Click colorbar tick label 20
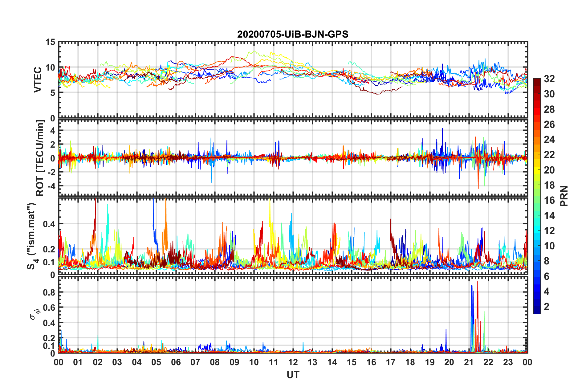Image resolution: width=586 pixels, height=392 pixels. (549, 170)
